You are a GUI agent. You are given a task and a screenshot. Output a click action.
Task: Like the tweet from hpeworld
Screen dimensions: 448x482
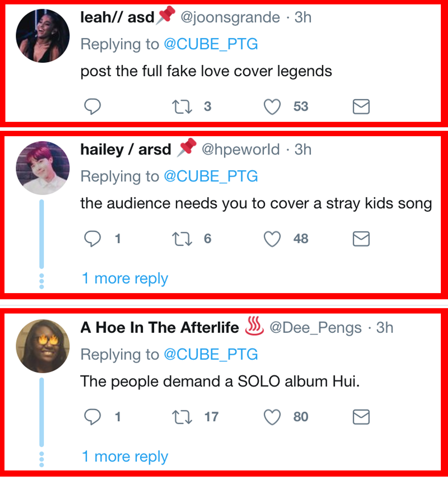pyautogui.click(x=272, y=239)
